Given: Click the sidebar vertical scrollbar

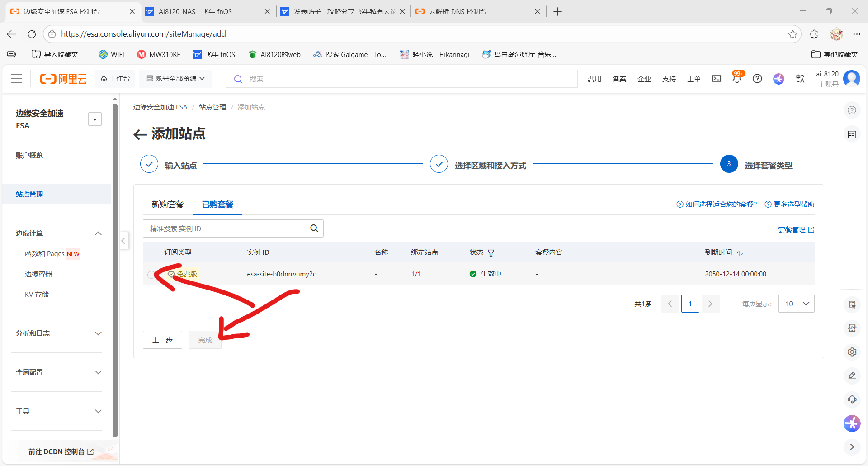Looking at the screenshot, I should coord(115,270).
